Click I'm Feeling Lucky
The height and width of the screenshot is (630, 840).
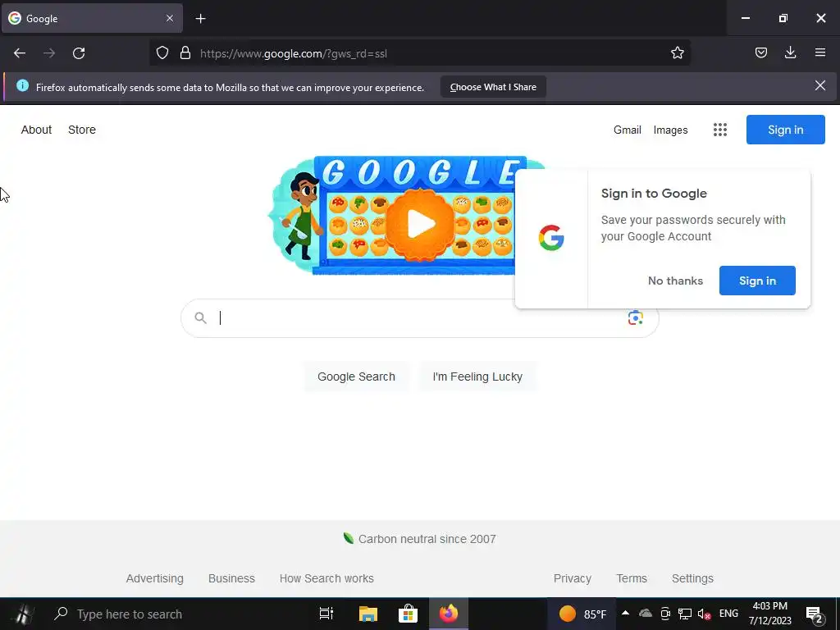(477, 377)
